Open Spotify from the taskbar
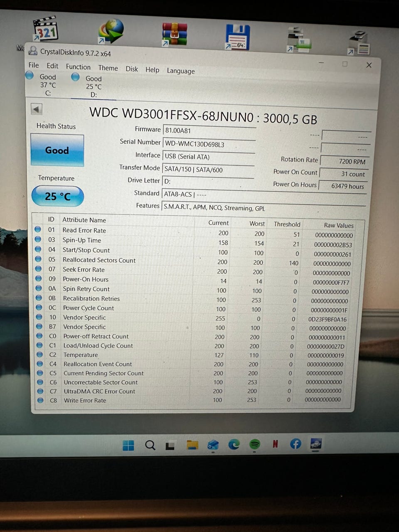This screenshot has height=532, width=399. [255, 444]
